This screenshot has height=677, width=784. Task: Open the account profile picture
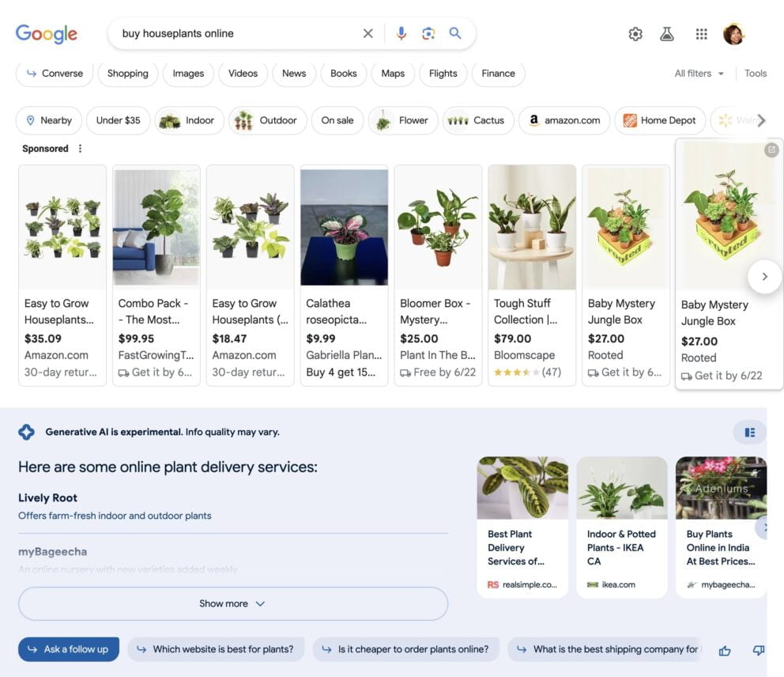click(734, 34)
